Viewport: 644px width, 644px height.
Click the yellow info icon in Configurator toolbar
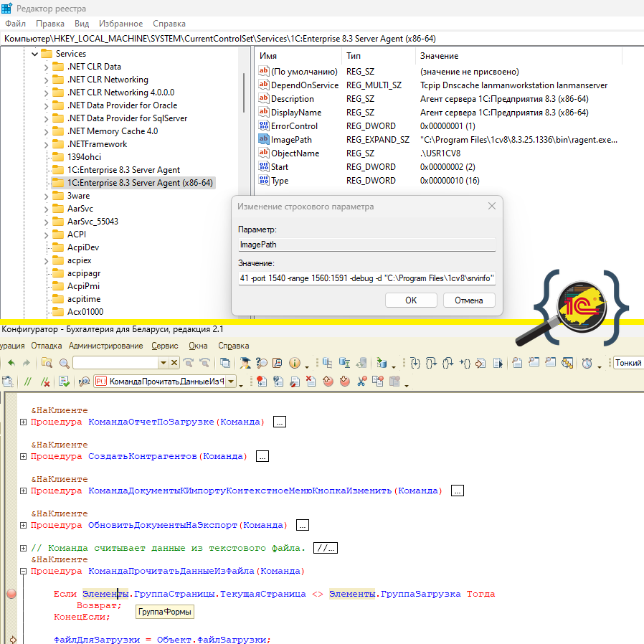pyautogui.click(x=294, y=363)
